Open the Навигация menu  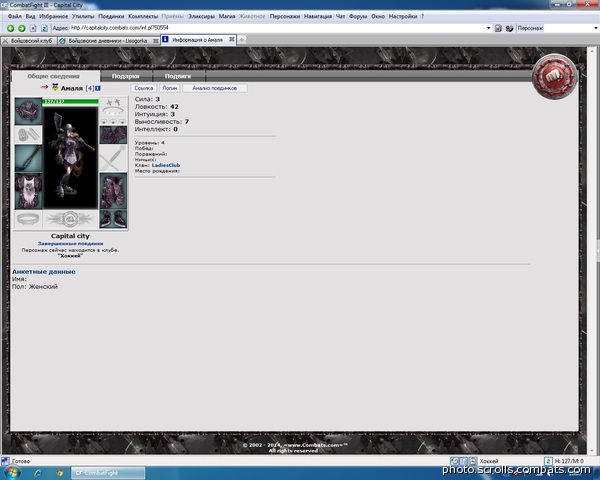click(318, 16)
